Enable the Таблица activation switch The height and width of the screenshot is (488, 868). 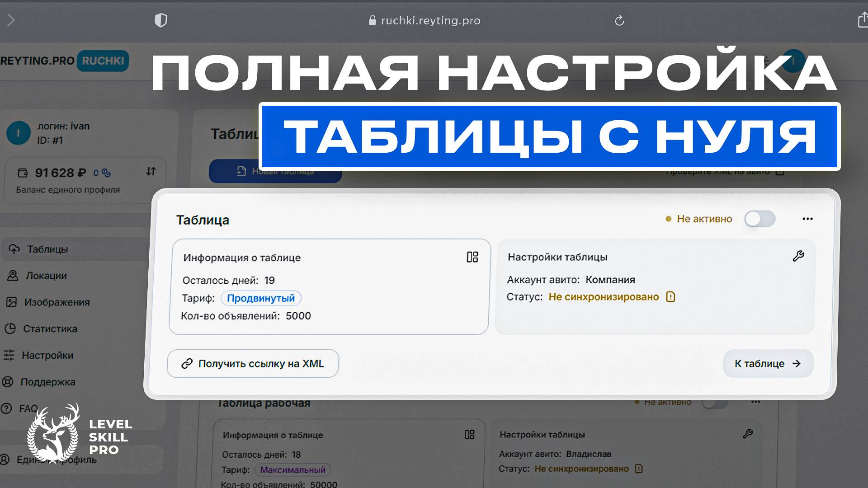(x=759, y=219)
